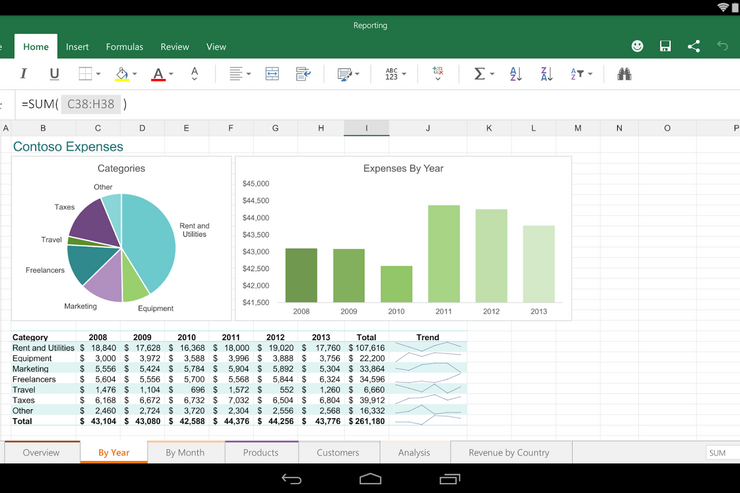
Task: Save the workbook with disk icon
Action: pos(665,46)
